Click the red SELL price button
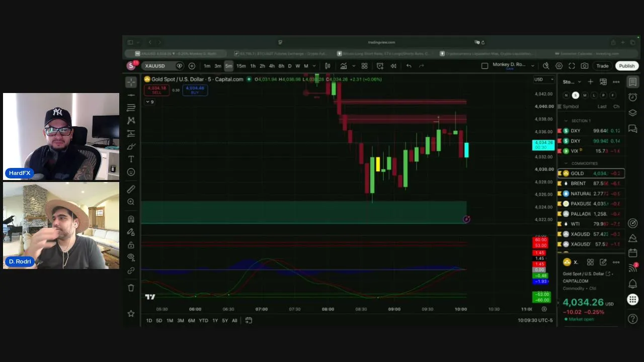The height and width of the screenshot is (362, 644). coord(156,90)
